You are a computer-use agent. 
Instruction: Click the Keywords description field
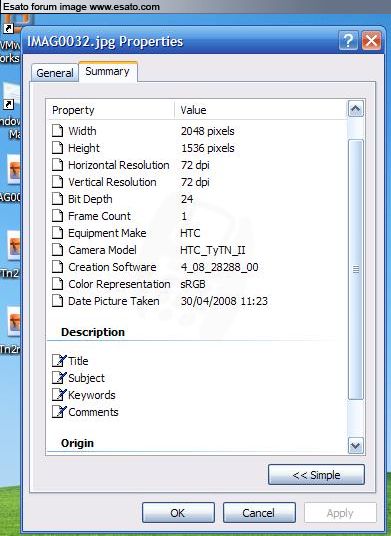tap(92, 395)
